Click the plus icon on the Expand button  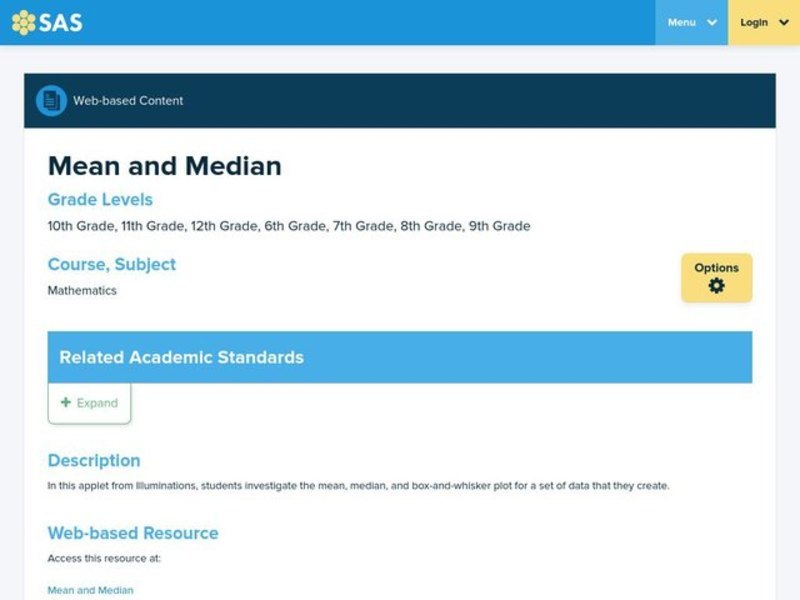coord(65,402)
